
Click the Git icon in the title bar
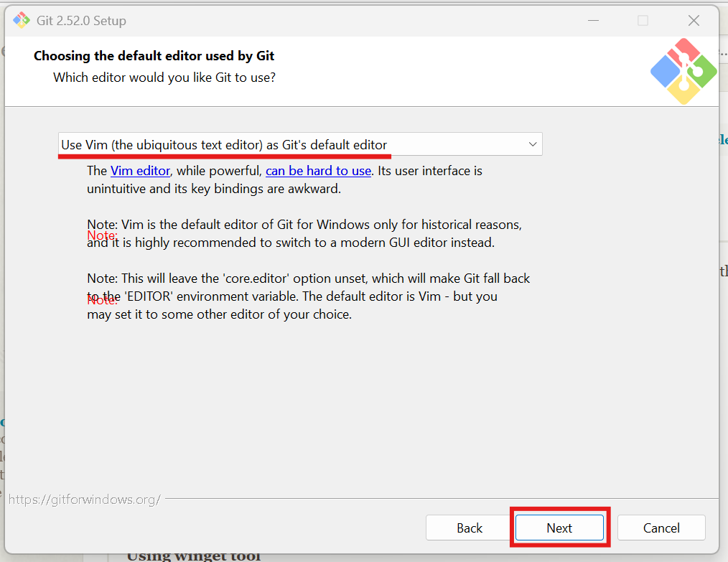point(22,20)
